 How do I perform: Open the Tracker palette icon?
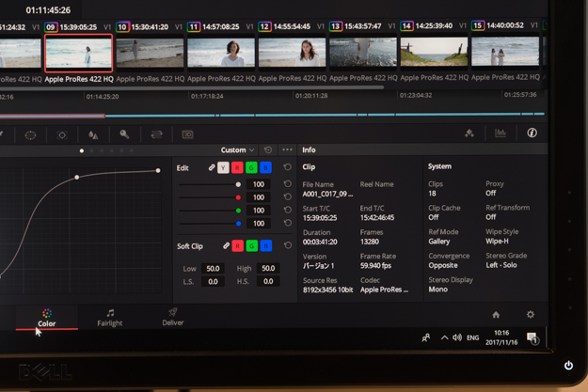[x=62, y=134]
